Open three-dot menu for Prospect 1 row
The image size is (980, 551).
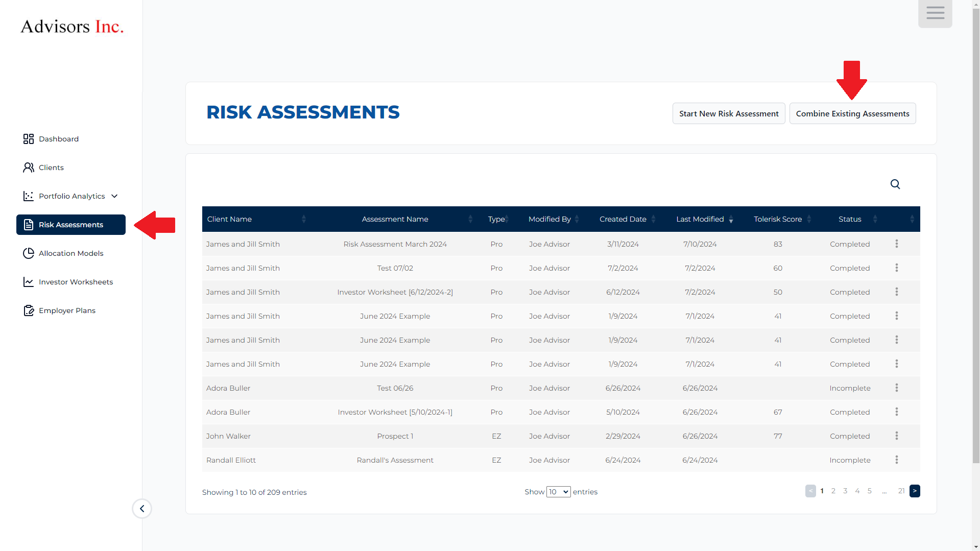pos(896,436)
